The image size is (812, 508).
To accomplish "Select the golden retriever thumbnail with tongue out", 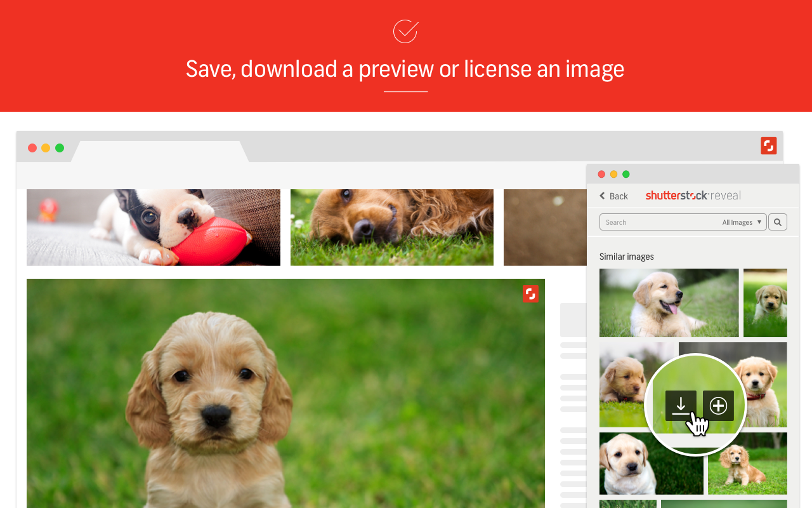I will point(669,302).
